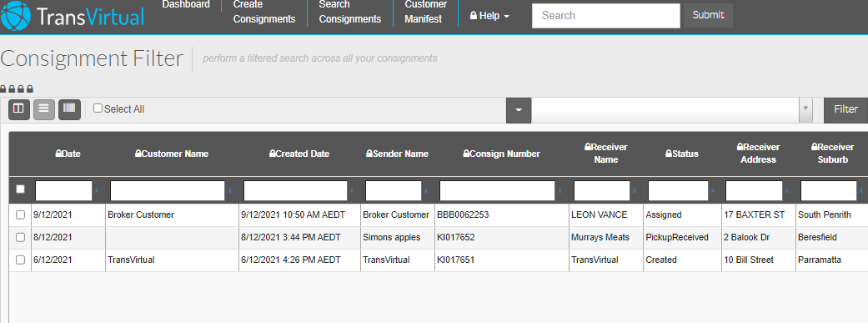Viewport: 868px width, 323px height.
Task: Tick the header row checkbox in filter row
Action: click(x=21, y=189)
